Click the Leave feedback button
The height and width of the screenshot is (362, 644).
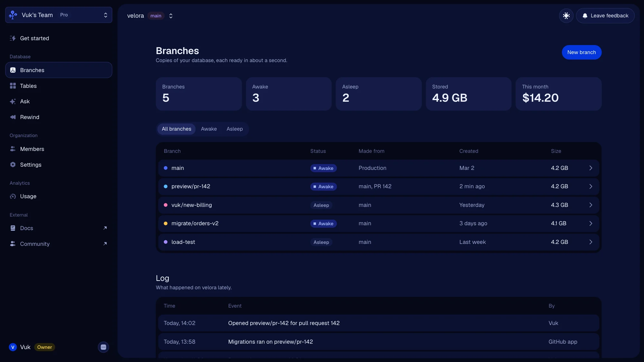[605, 16]
